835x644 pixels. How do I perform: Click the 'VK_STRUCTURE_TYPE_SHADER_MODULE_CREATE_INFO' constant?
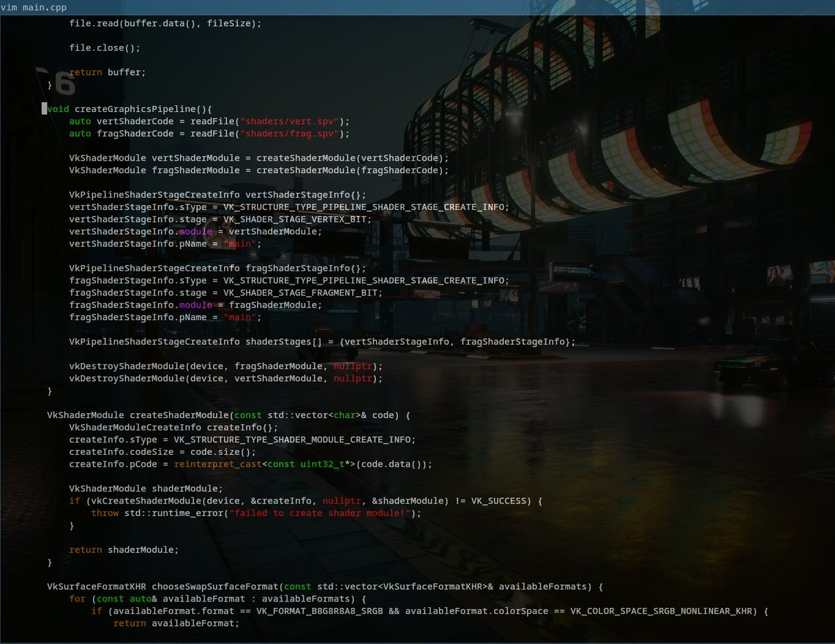292,440
